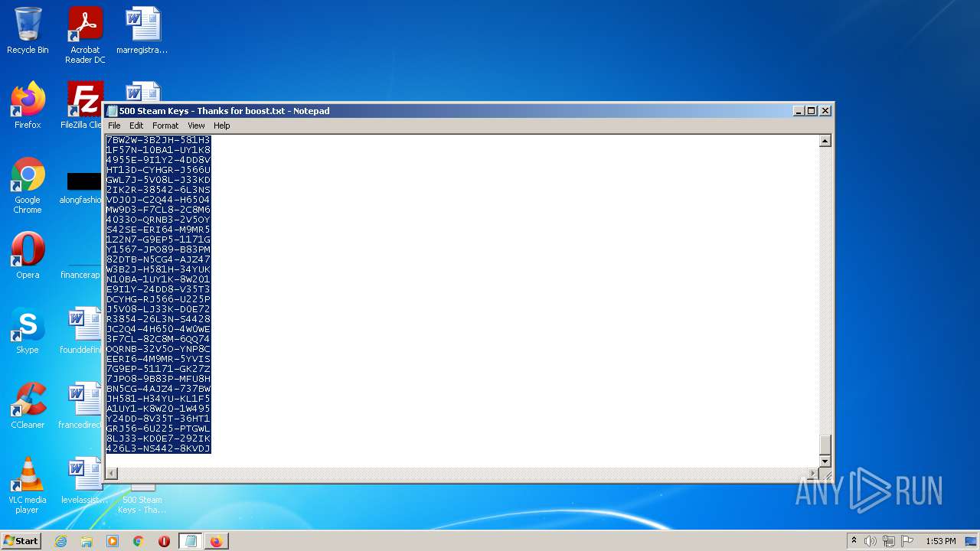
Task: Click the key line EERI6-4M9MR-5YVIS
Action: [x=158, y=359]
